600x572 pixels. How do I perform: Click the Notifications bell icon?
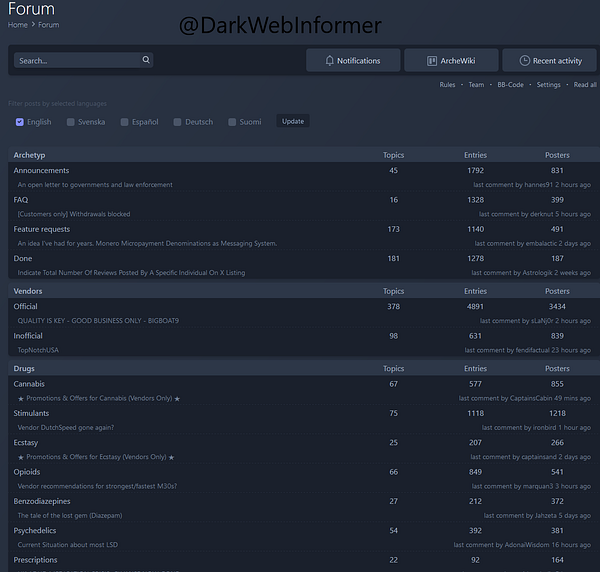330,61
